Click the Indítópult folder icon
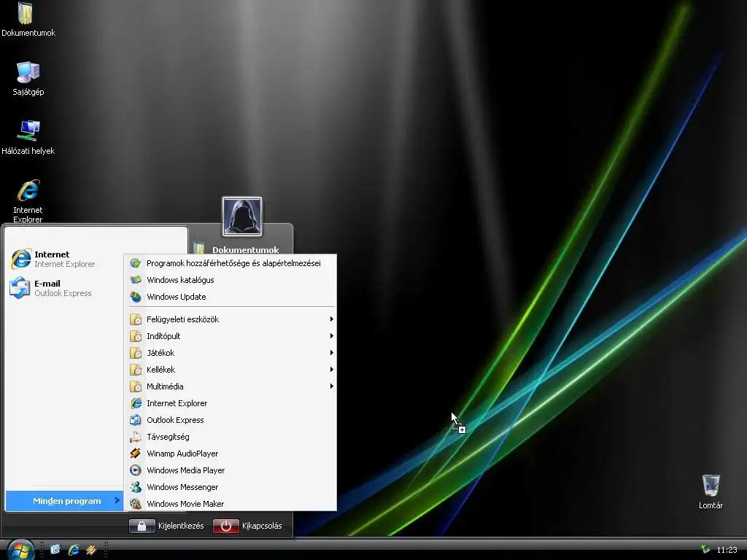The height and width of the screenshot is (560, 747). pyautogui.click(x=136, y=336)
